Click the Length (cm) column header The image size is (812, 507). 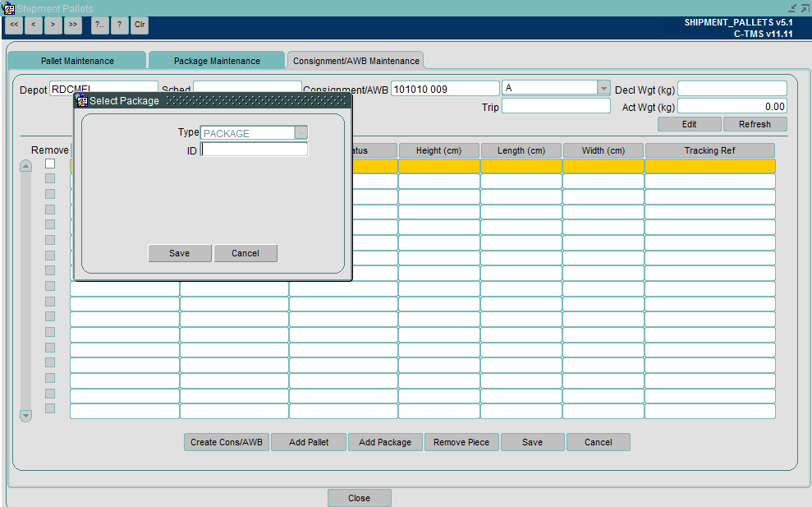[x=521, y=150]
